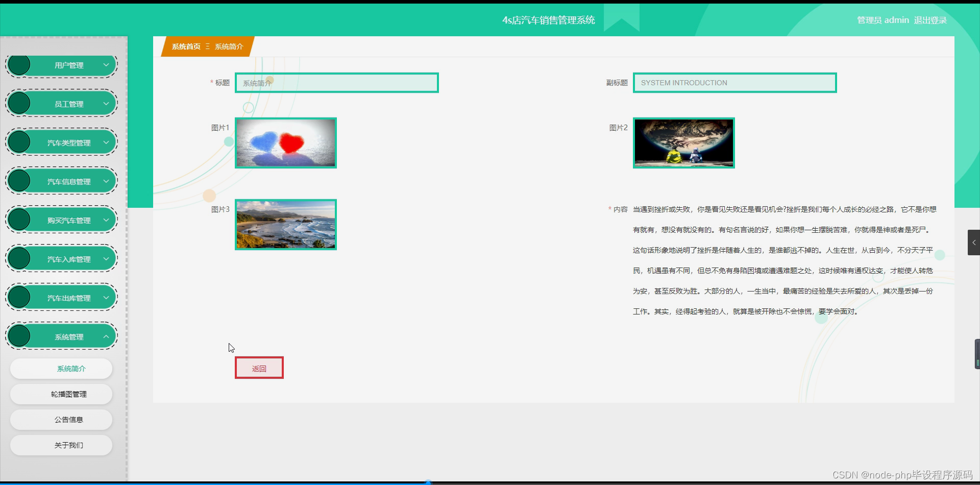
Task: Open 图片1 hearts thumbnail
Action: (x=286, y=143)
